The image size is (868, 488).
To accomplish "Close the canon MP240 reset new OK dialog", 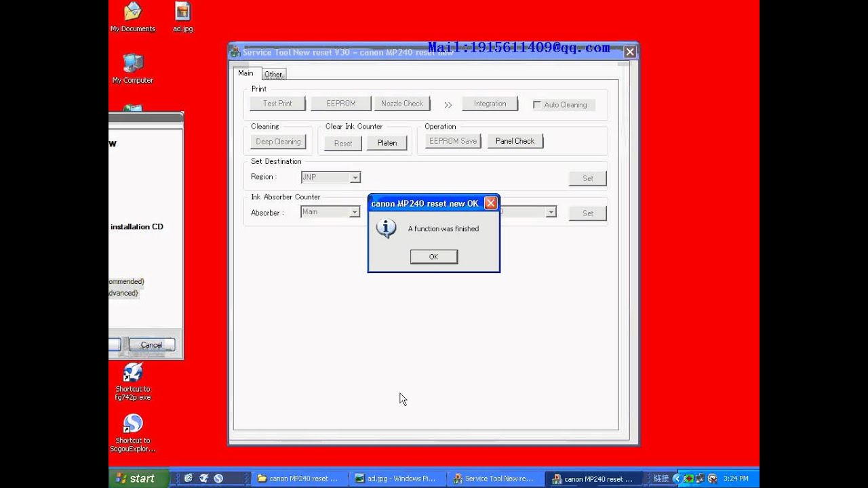I will point(490,203).
